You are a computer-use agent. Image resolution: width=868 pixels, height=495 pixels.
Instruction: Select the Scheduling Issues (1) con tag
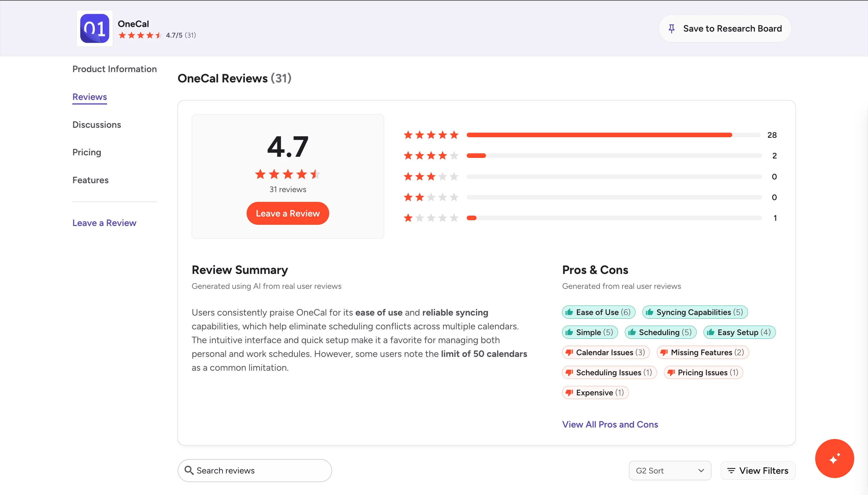coord(609,373)
